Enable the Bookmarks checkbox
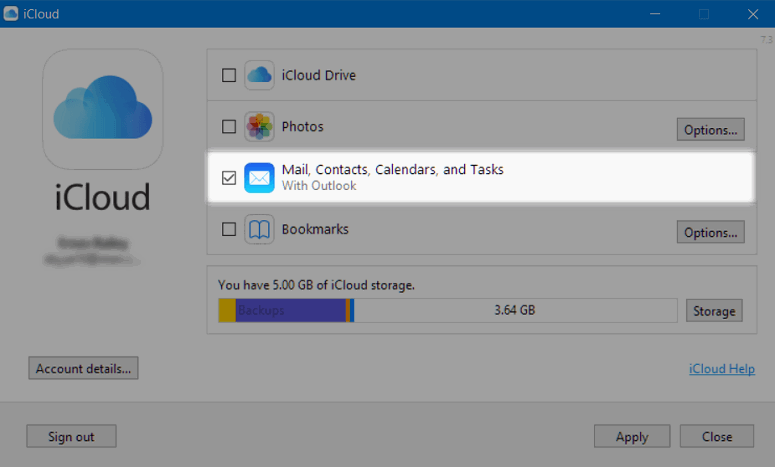 click(229, 230)
